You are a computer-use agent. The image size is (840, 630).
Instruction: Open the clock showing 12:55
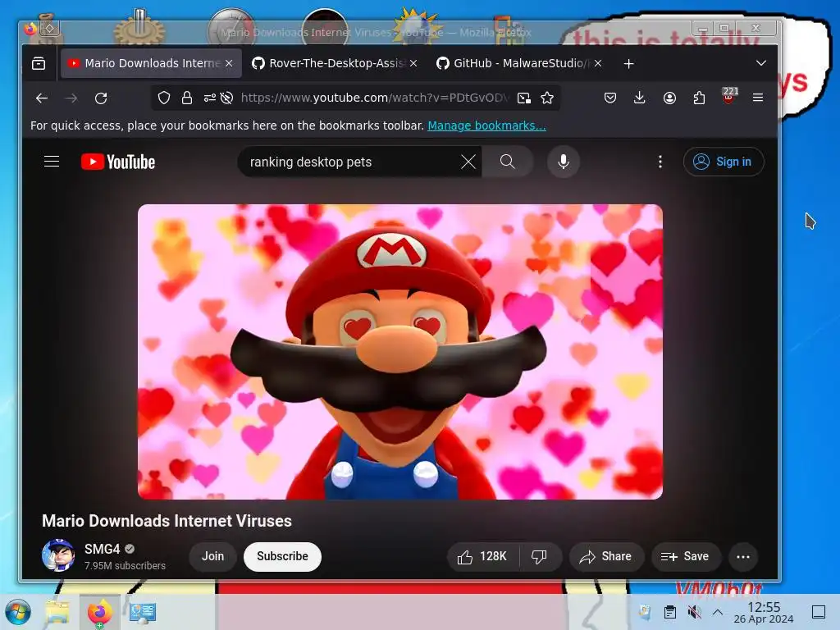click(x=764, y=612)
